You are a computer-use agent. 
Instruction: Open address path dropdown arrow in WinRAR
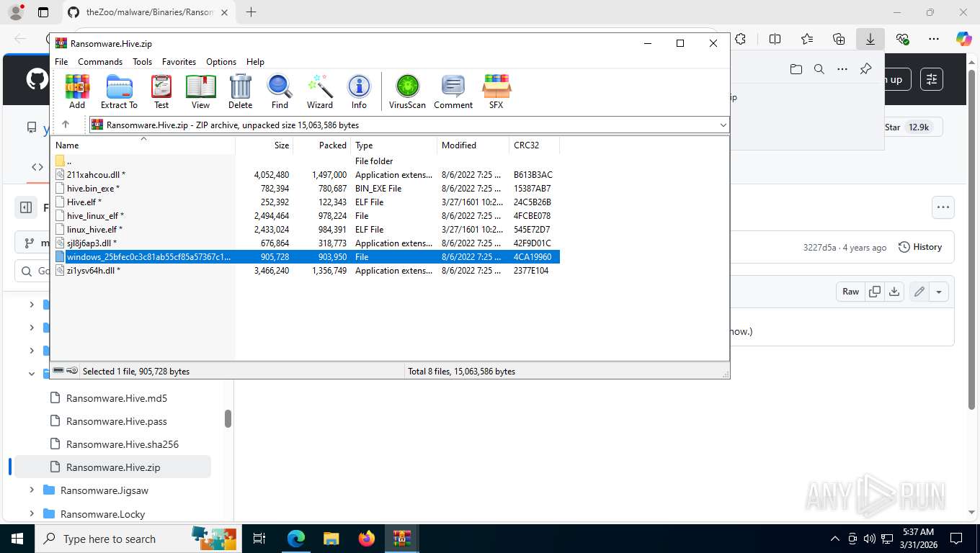click(x=723, y=125)
